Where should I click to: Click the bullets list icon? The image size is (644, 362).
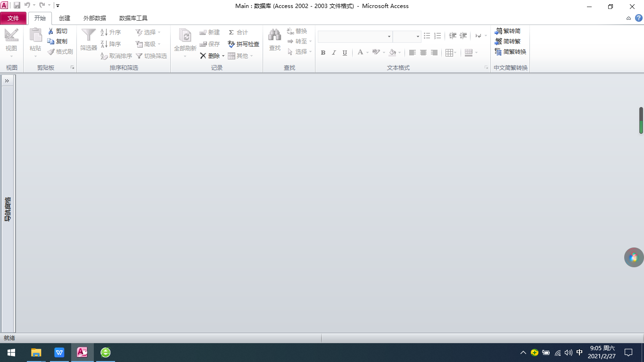coord(427,36)
